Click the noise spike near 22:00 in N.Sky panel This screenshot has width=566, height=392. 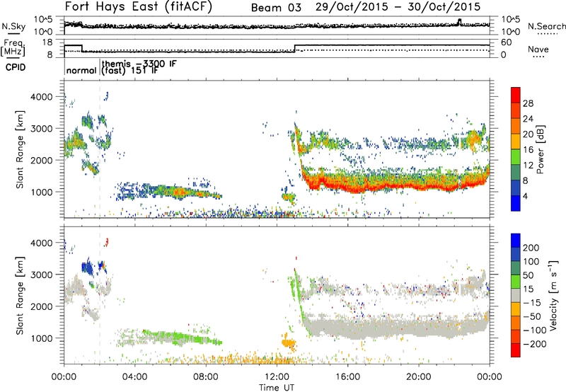click(x=459, y=22)
